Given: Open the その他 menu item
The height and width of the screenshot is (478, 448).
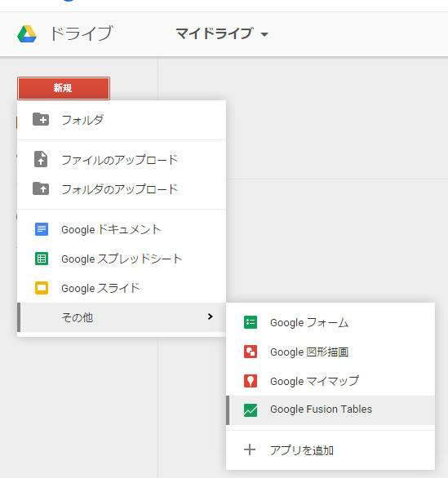Looking at the screenshot, I should 122,317.
